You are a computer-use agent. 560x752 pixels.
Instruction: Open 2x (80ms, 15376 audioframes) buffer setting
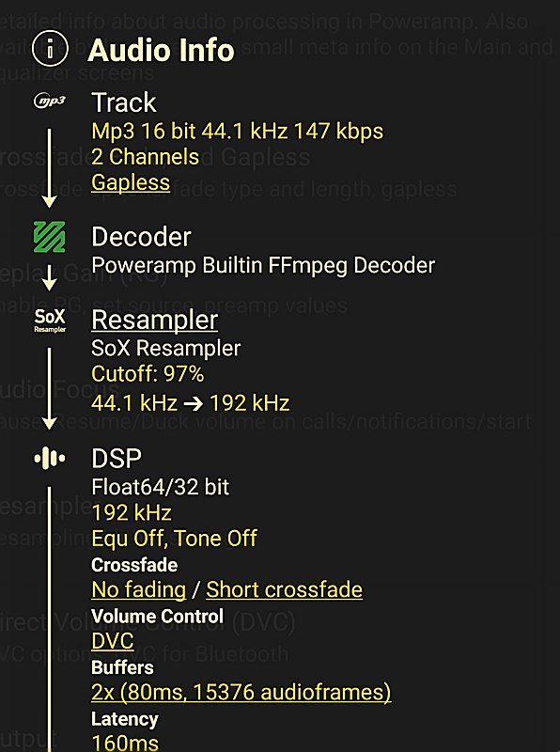240,692
